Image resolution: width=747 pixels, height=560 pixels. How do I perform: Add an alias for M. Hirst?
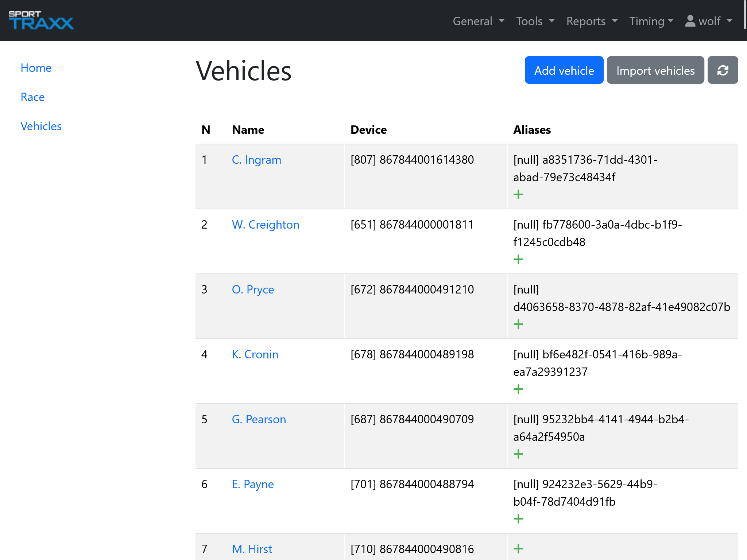pyautogui.click(x=518, y=548)
